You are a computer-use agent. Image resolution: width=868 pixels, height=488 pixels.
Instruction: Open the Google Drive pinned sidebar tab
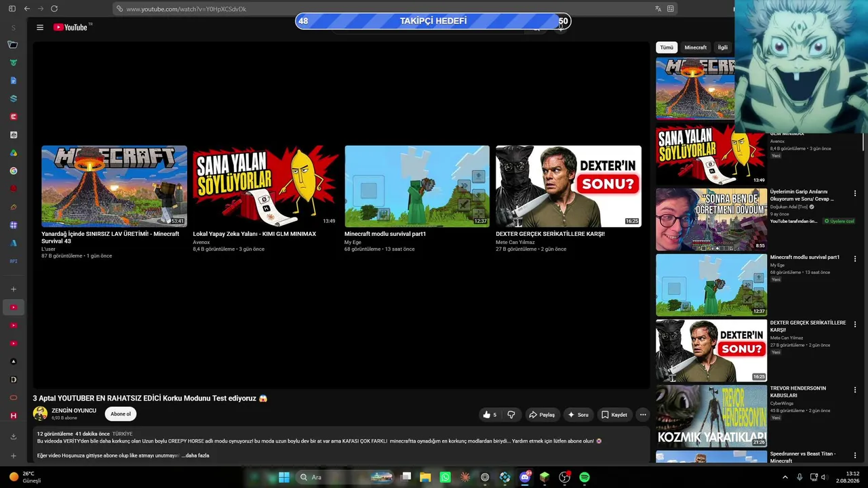tap(14, 153)
